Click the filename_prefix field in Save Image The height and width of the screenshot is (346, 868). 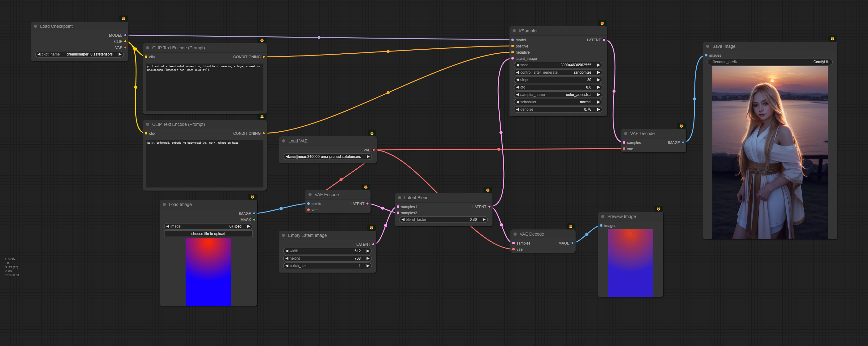pos(769,62)
